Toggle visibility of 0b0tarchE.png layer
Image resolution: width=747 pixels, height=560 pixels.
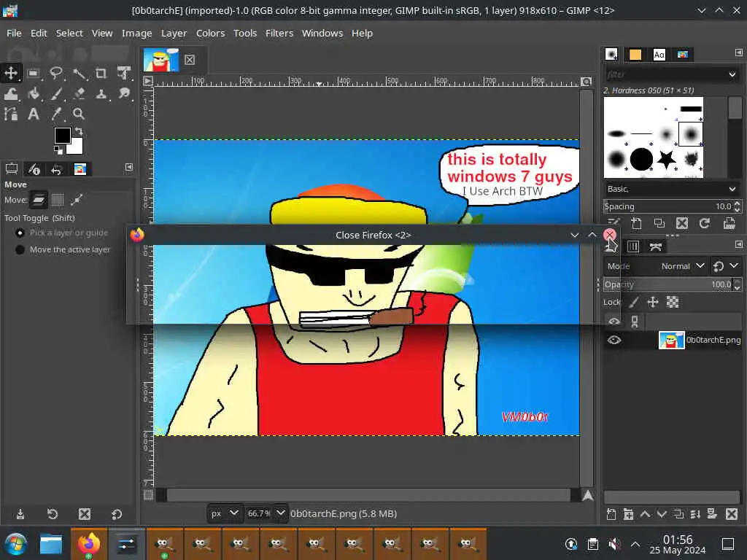614,340
